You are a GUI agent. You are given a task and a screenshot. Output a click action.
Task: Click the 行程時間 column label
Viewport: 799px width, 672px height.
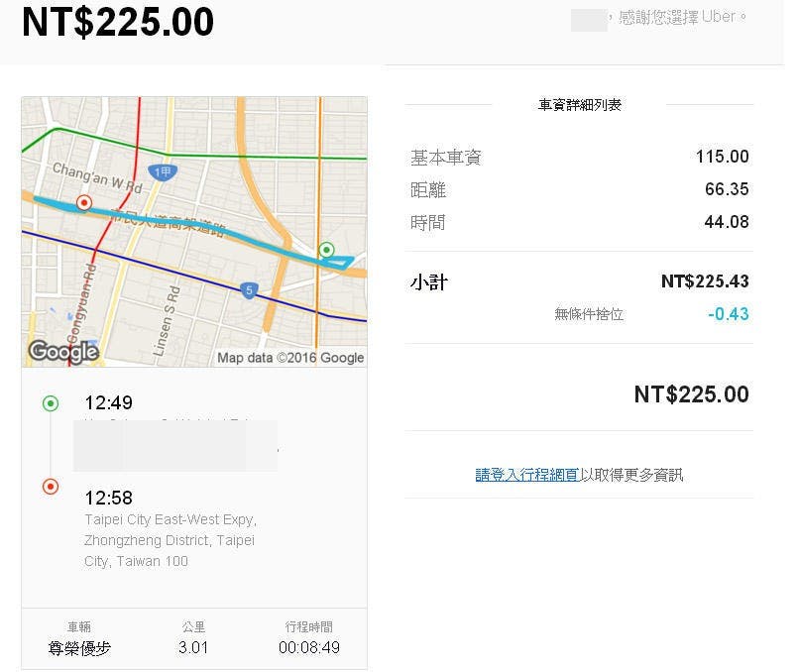(309, 626)
